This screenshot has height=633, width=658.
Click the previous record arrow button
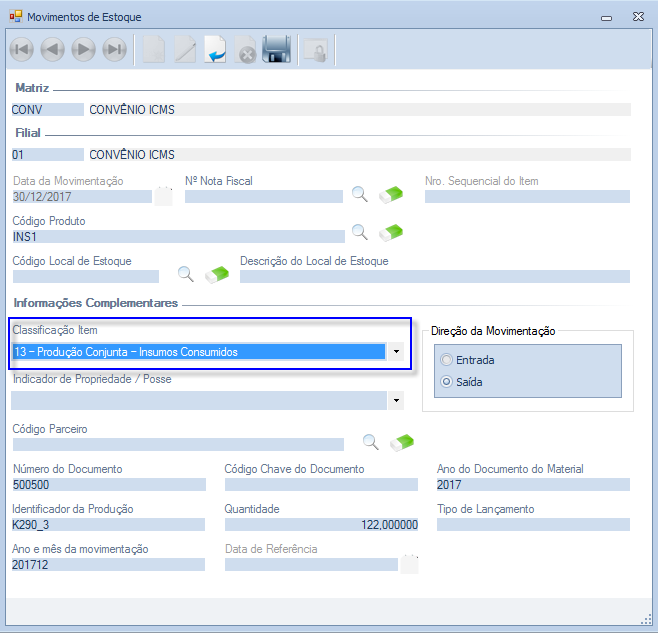click(x=52, y=50)
